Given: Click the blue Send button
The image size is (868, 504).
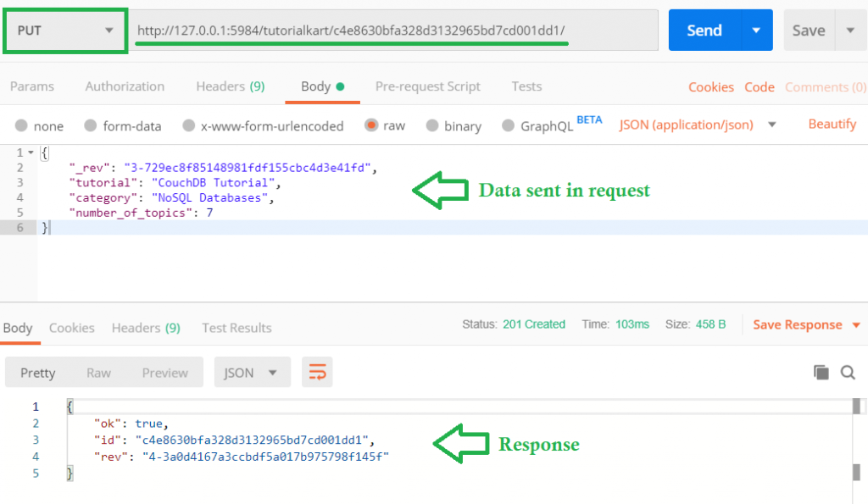Looking at the screenshot, I should point(704,30).
